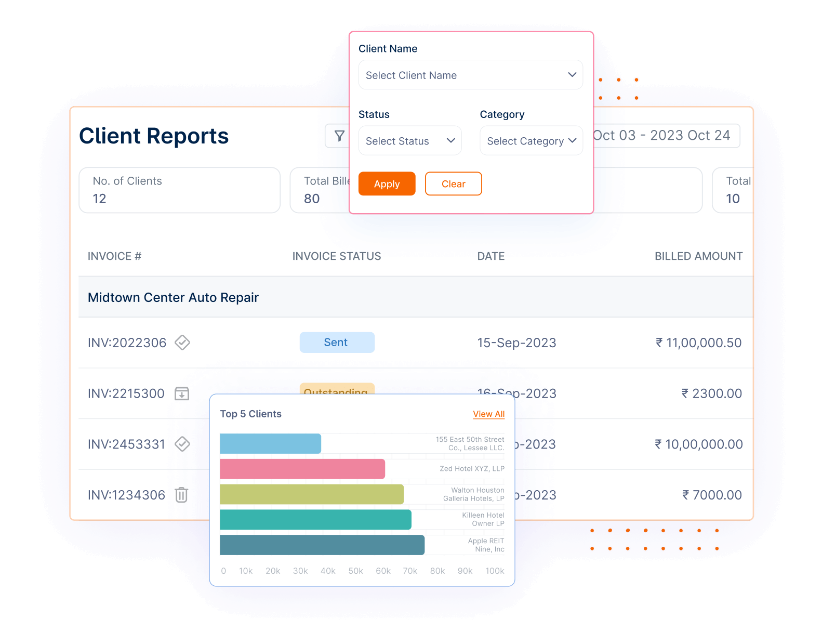
Task: Open invoice INV:2453331
Action: point(126,444)
